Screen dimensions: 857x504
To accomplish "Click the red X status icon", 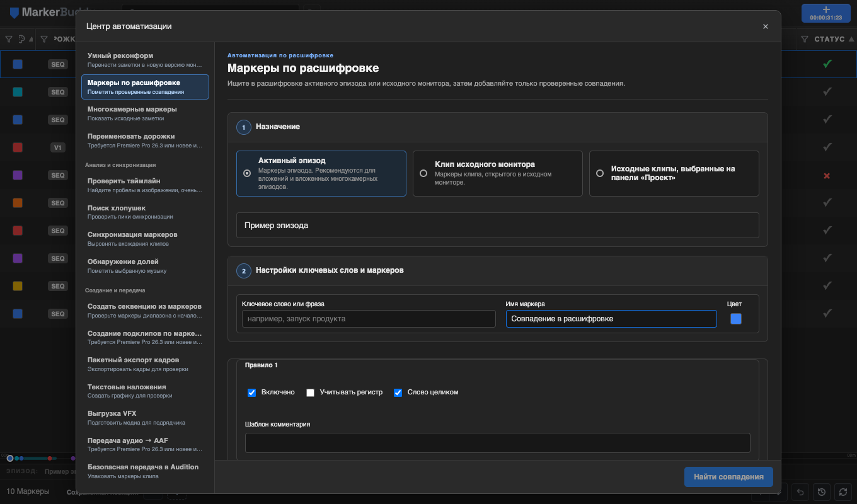I will coord(827,175).
